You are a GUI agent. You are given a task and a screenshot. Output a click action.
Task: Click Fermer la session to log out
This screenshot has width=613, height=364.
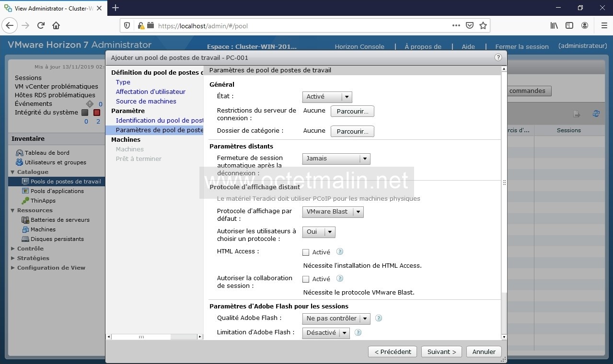522,46
